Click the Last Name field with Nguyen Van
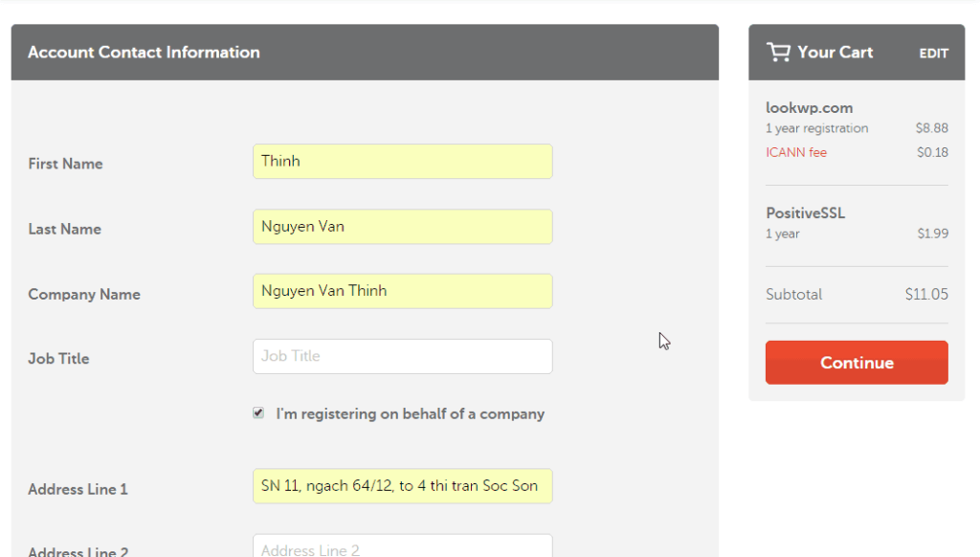 403,226
